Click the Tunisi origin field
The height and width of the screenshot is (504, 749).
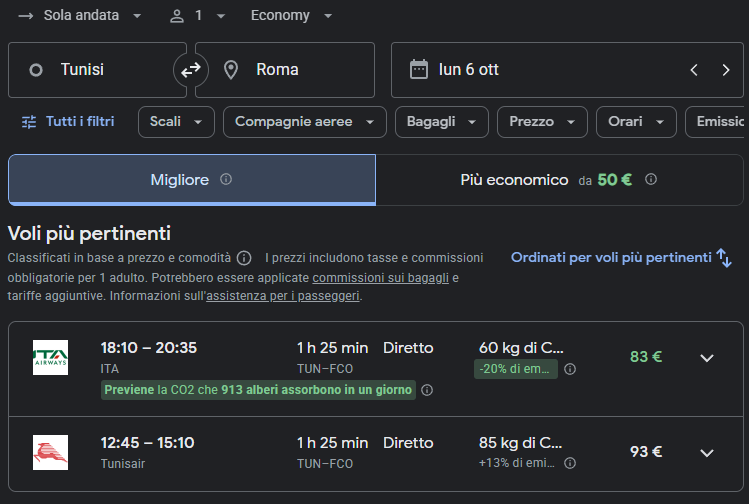[97, 70]
